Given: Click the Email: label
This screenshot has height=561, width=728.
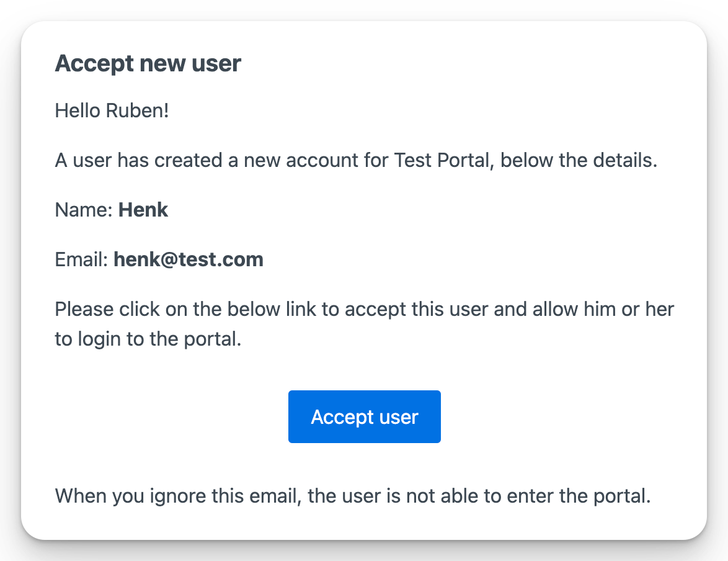Looking at the screenshot, I should click(x=82, y=259).
